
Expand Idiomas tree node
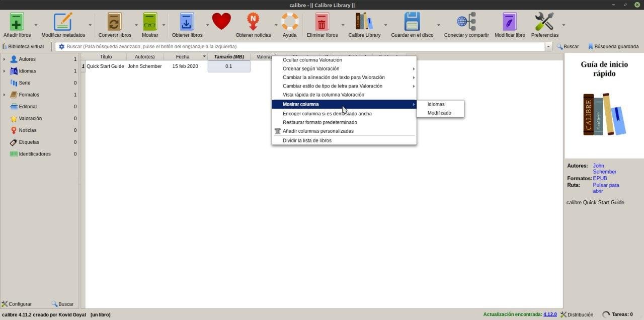(x=4, y=71)
